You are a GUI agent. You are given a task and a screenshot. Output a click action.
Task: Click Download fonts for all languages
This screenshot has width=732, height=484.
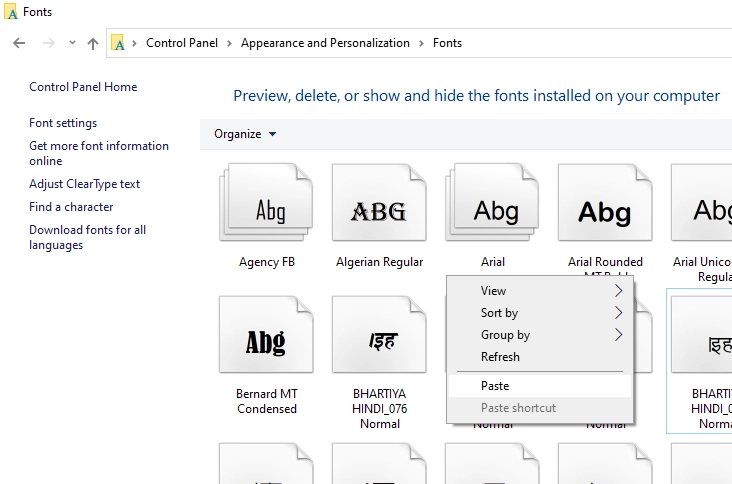pyautogui.click(x=88, y=237)
